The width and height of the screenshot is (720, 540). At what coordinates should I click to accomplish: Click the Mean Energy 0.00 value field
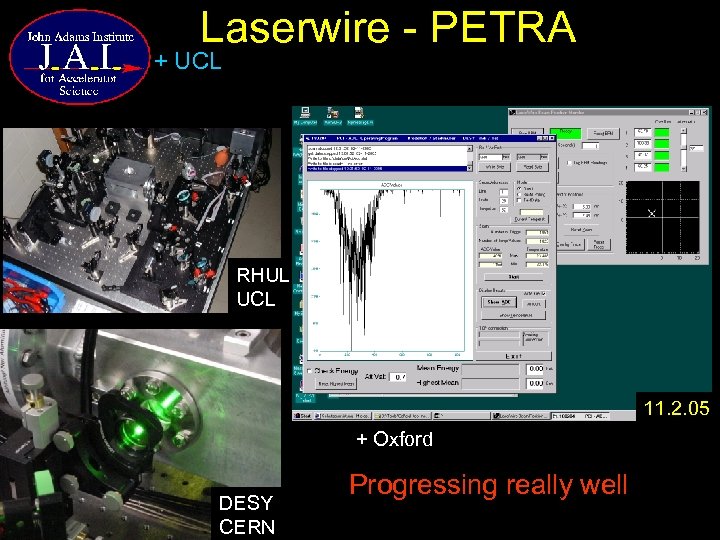coord(535,369)
